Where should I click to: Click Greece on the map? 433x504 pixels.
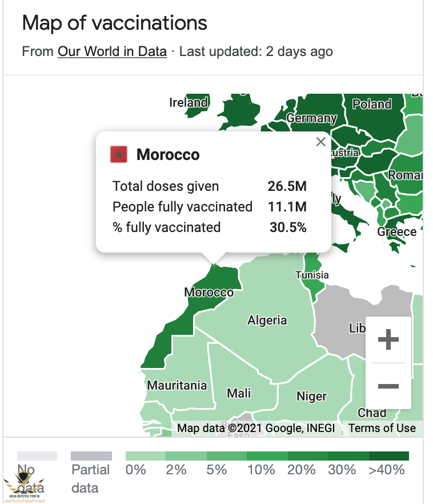(396, 231)
